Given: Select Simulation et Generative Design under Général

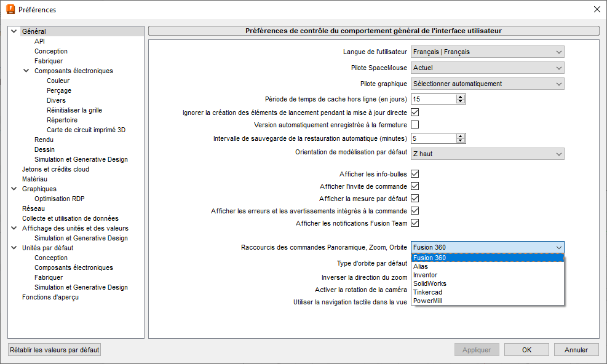Looking at the screenshot, I should [81, 159].
